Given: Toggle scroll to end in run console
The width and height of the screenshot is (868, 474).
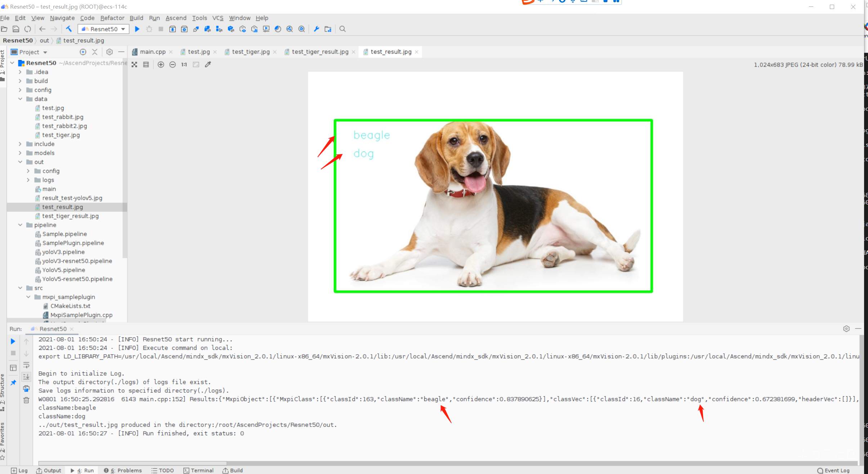Looking at the screenshot, I should coord(26,377).
